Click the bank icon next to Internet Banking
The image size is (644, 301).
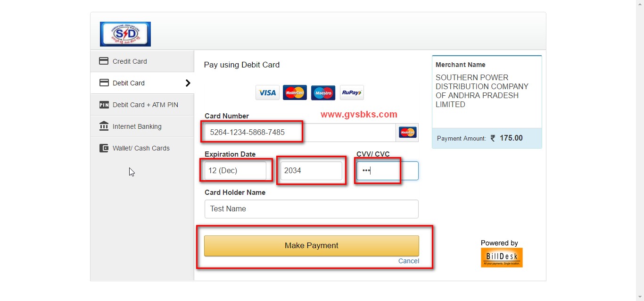click(104, 126)
